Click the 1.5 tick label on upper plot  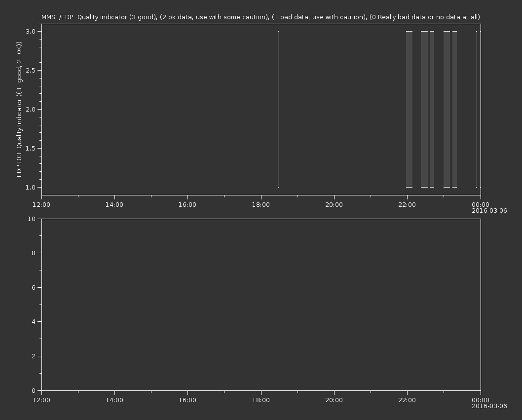pos(31,148)
